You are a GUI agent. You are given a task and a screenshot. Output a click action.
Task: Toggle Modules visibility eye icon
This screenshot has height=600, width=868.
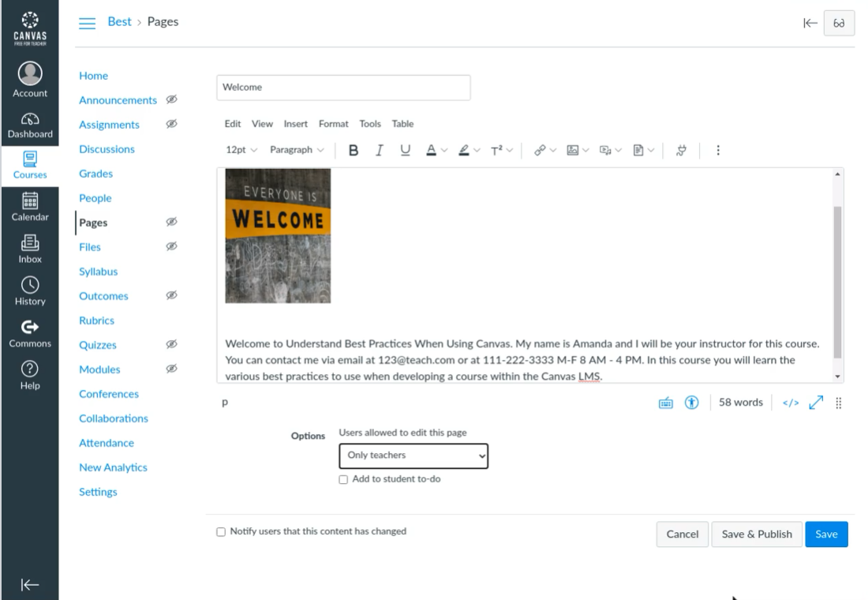171,369
